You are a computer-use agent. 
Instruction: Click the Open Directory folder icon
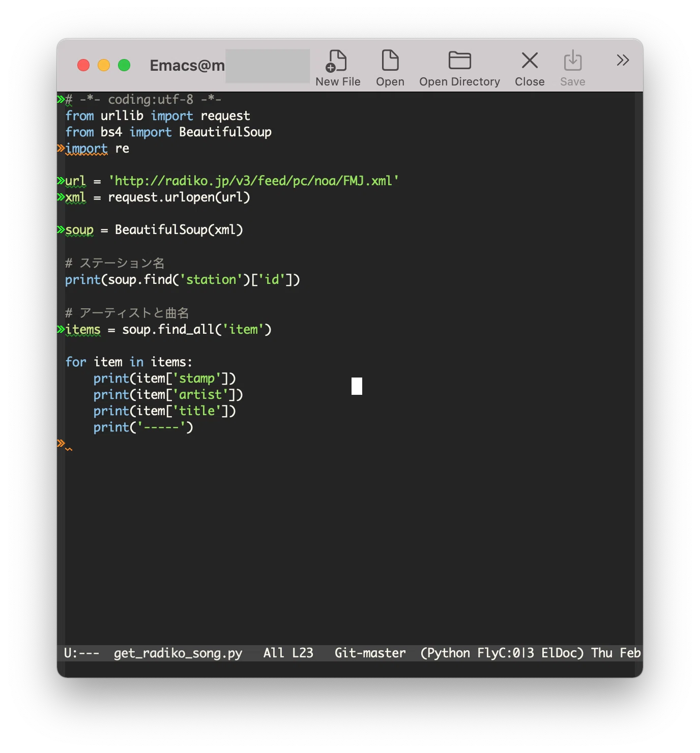(459, 61)
